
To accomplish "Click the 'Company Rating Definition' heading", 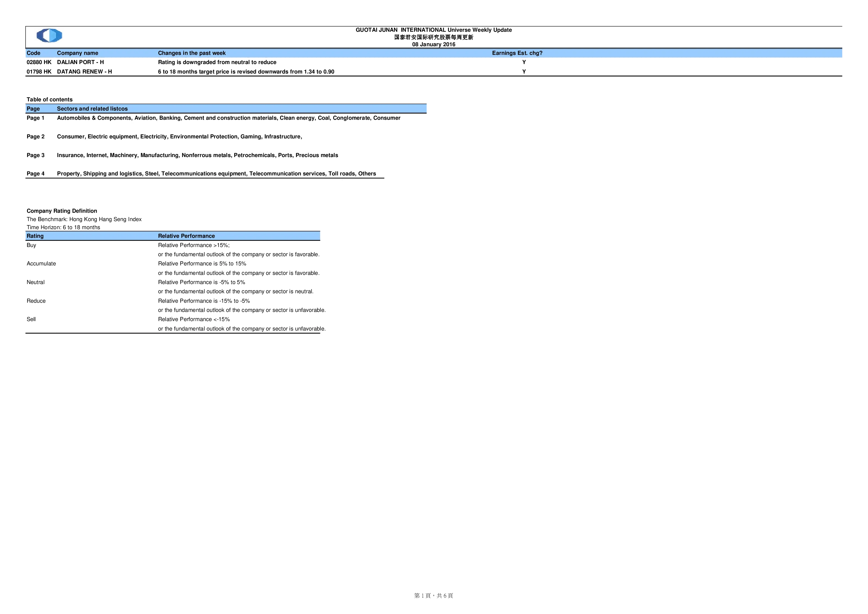I will (62, 211).
